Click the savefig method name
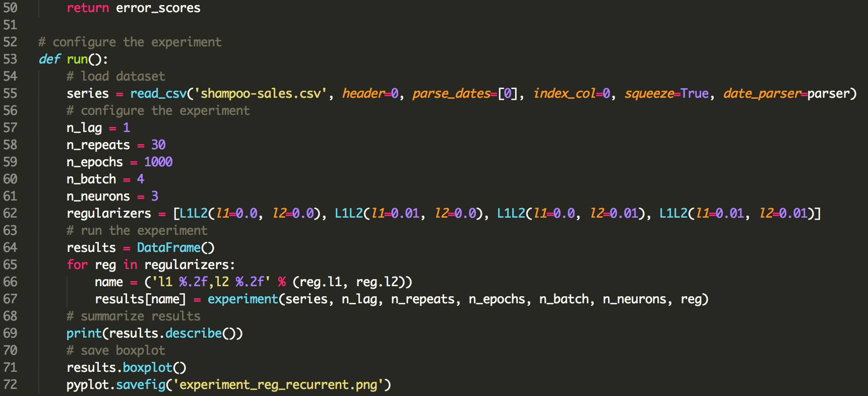 click(141, 385)
